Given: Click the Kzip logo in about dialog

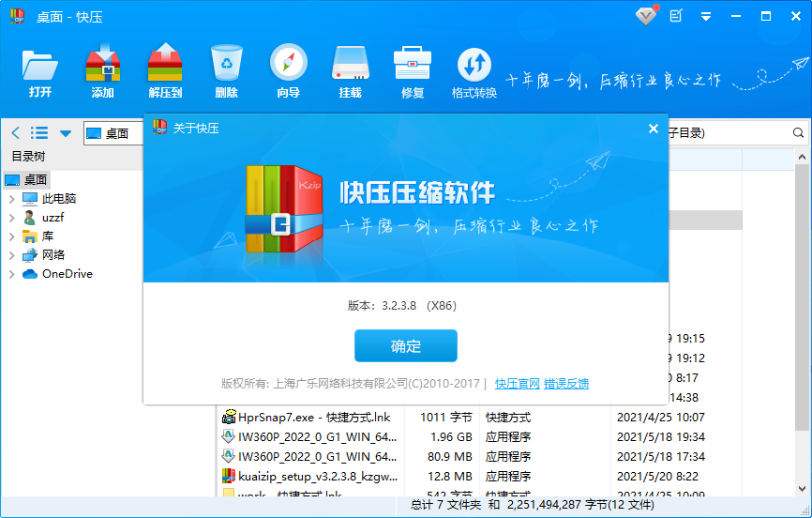Looking at the screenshot, I should [284, 208].
